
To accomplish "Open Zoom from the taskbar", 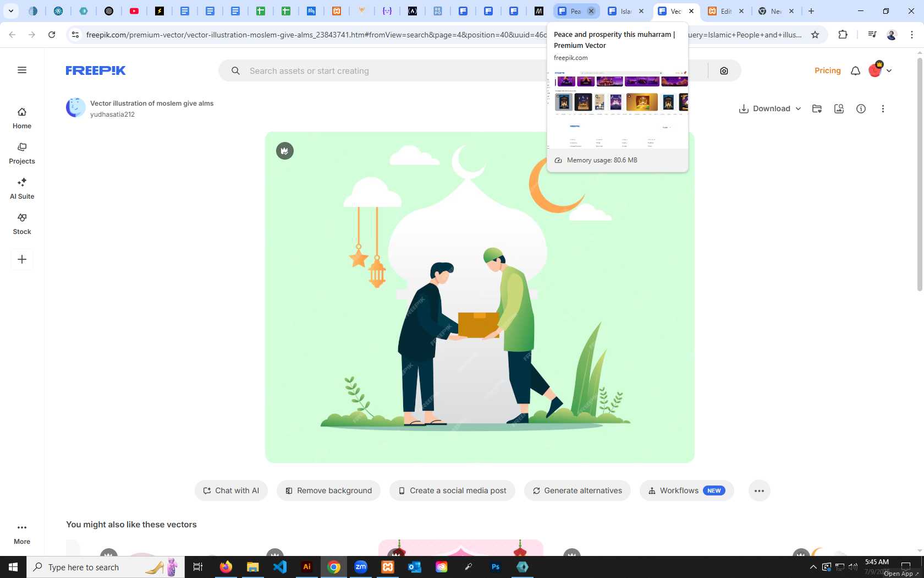I will click(361, 567).
